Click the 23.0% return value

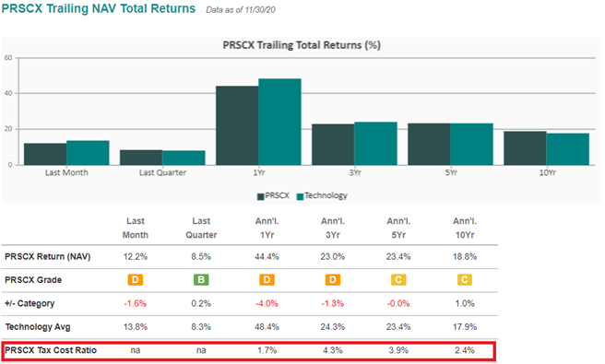pos(333,257)
